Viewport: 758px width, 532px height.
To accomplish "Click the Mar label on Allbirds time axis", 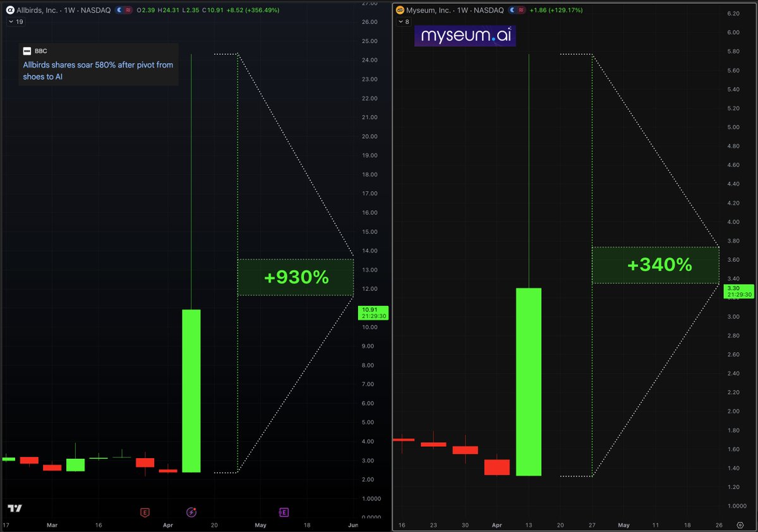I will (51, 525).
